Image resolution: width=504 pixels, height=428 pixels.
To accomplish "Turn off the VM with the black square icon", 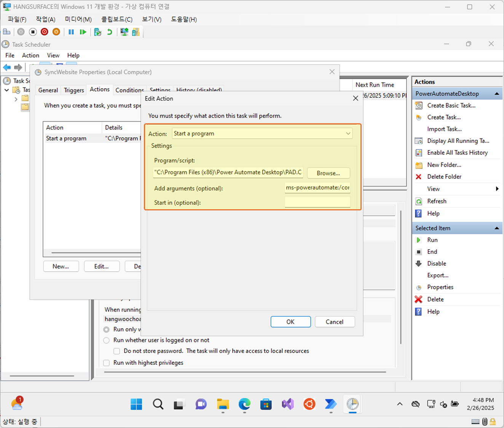I will pyautogui.click(x=33, y=32).
